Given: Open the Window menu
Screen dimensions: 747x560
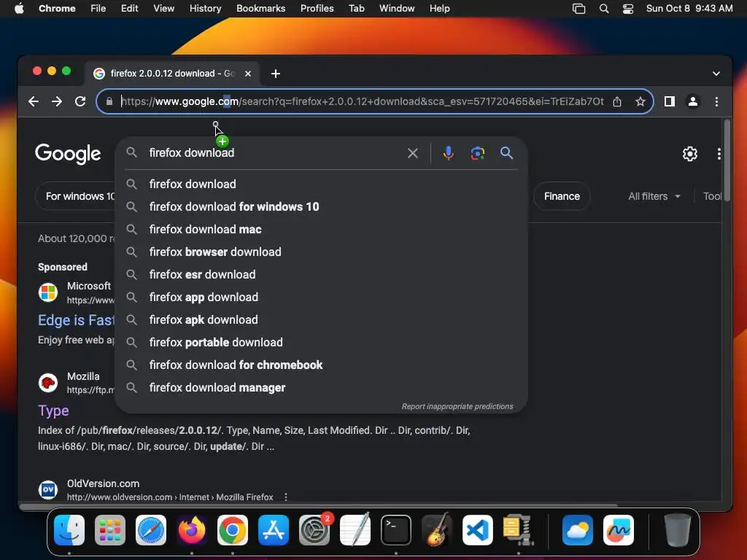Looking at the screenshot, I should pos(397,8).
